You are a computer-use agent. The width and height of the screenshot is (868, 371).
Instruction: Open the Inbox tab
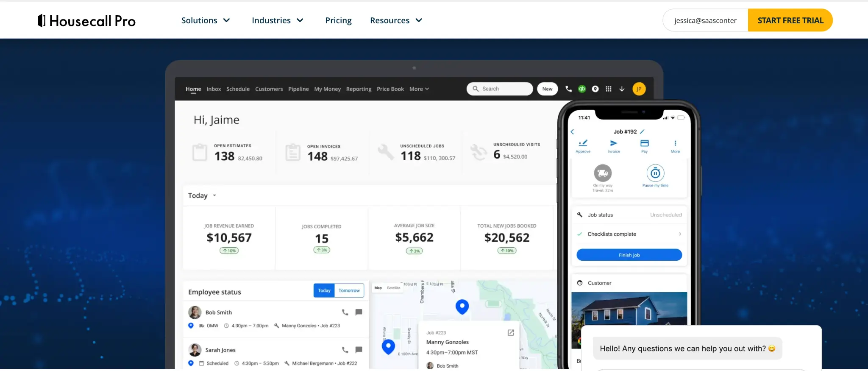[214, 89]
